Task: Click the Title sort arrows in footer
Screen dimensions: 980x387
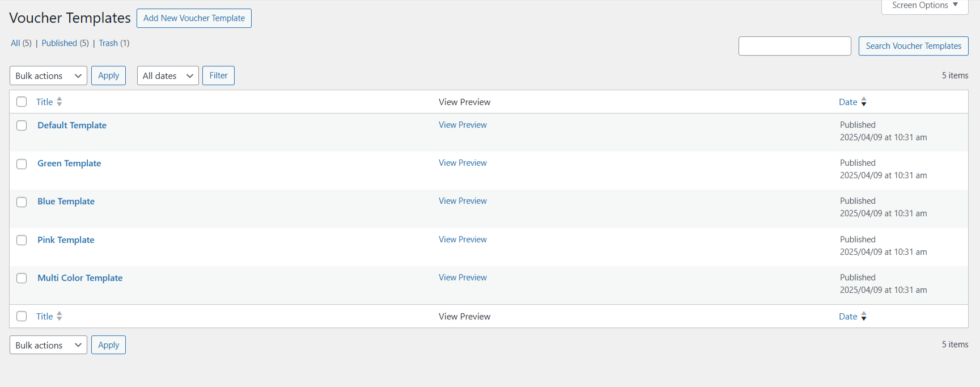Action: point(60,317)
